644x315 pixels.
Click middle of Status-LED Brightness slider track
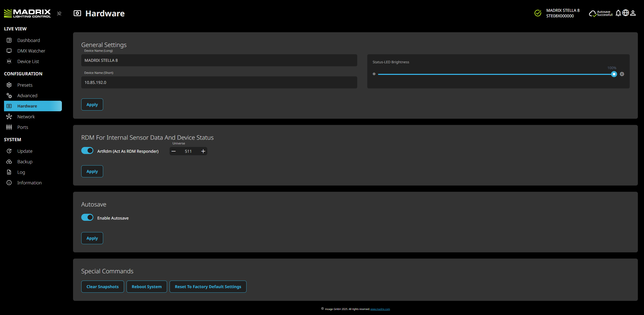tap(496, 74)
